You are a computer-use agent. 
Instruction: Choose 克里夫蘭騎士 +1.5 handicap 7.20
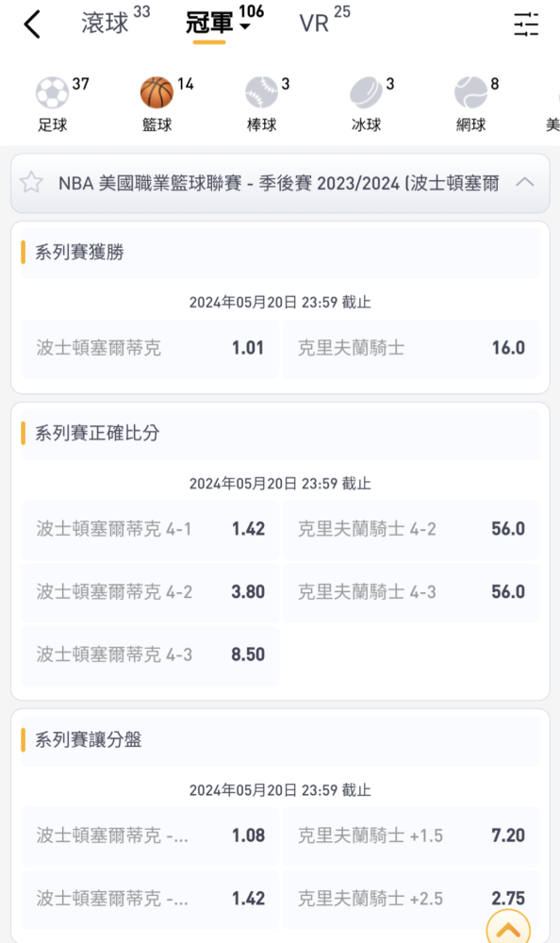coord(411,835)
